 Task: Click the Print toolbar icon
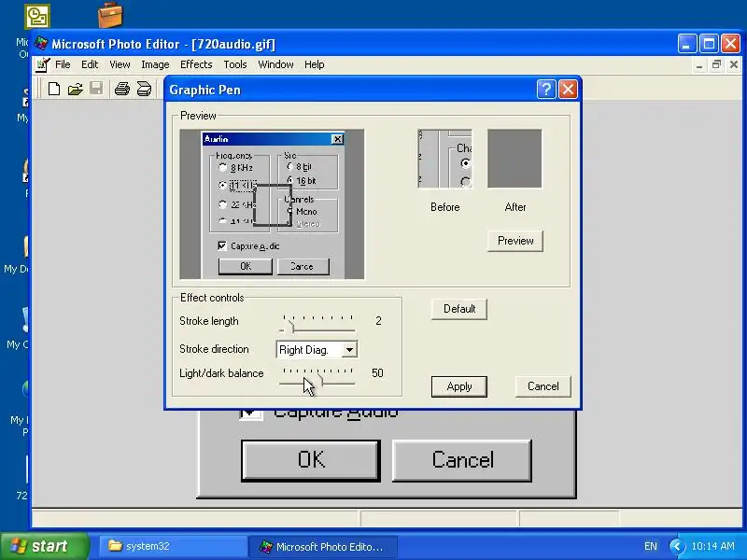(x=122, y=89)
